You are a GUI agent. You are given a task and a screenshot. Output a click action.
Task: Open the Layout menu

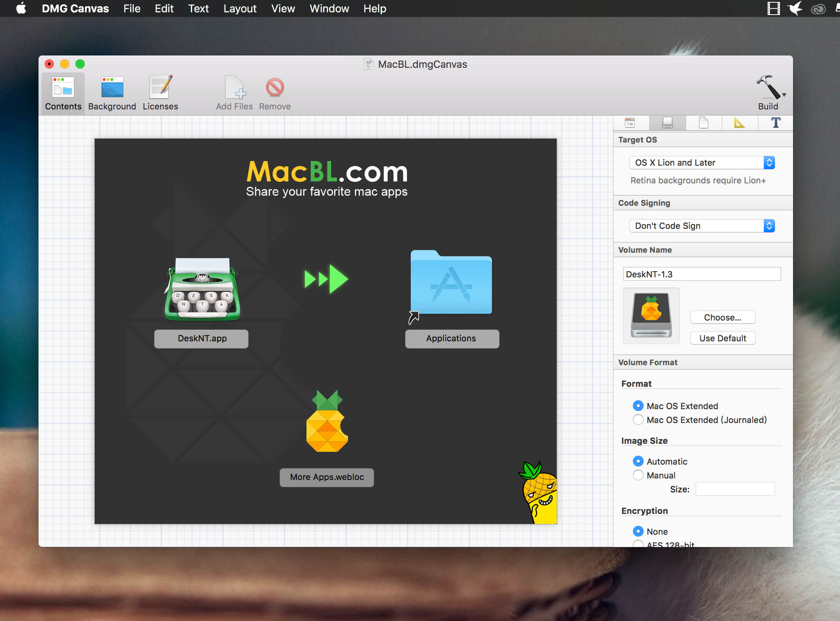(240, 8)
